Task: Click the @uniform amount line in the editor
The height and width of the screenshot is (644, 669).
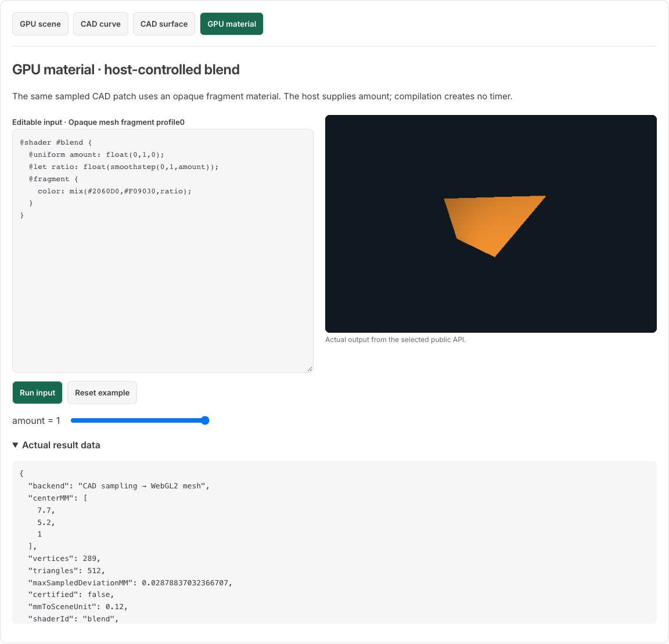Action: 96,154
